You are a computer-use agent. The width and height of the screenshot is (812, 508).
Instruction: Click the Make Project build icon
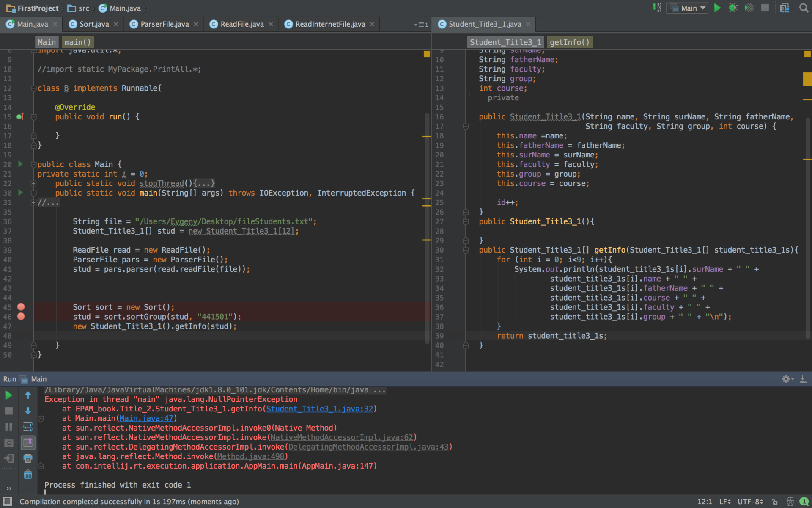pos(657,8)
